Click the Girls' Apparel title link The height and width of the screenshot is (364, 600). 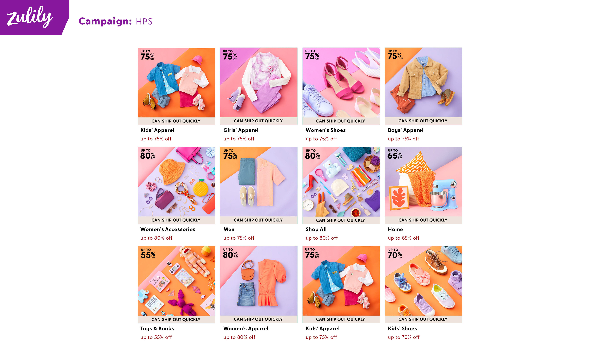click(241, 130)
